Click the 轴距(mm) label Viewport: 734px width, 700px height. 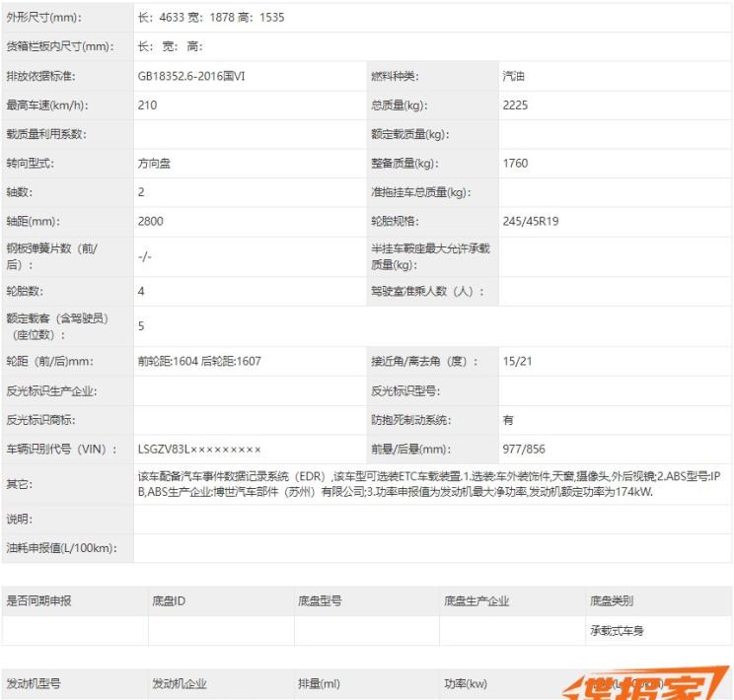point(33,221)
